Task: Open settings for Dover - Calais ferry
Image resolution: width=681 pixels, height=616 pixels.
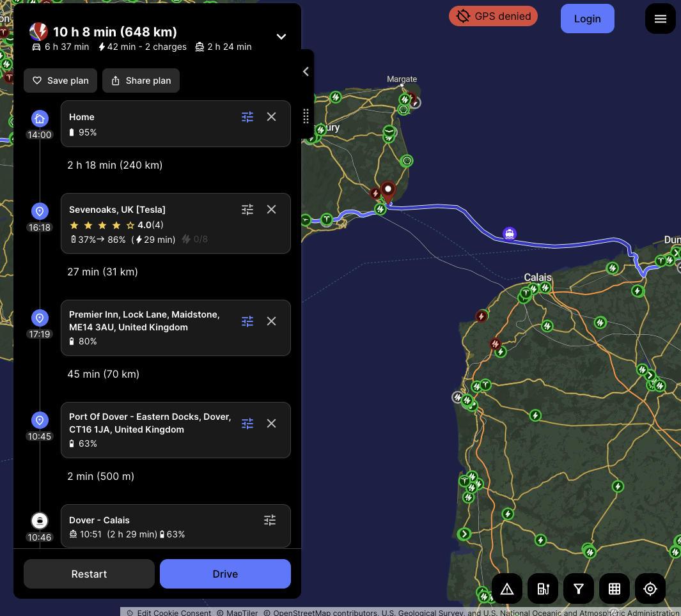Action: (270, 520)
